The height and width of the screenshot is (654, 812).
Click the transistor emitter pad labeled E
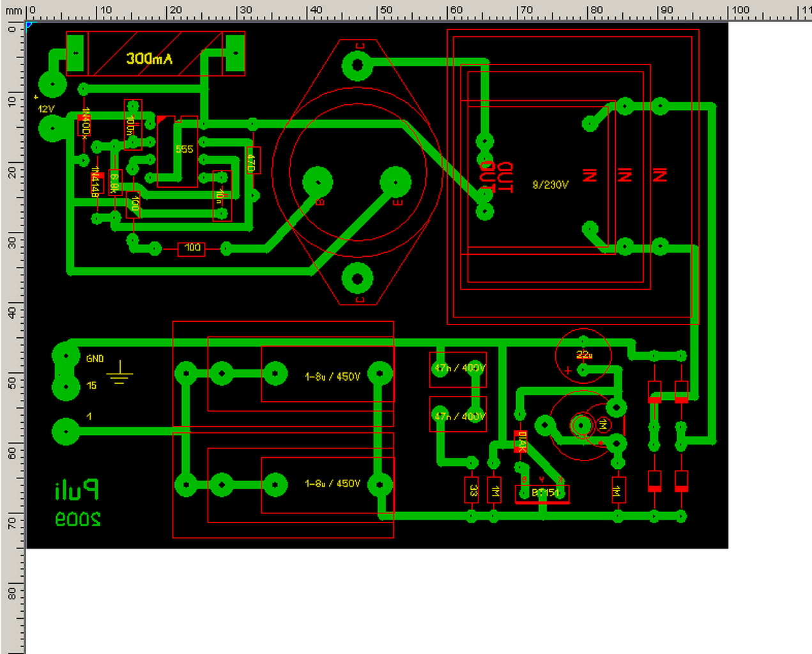click(395, 183)
